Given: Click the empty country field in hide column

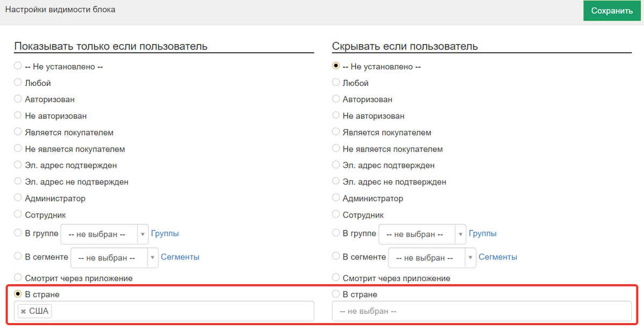Looking at the screenshot, I should coord(481,311).
